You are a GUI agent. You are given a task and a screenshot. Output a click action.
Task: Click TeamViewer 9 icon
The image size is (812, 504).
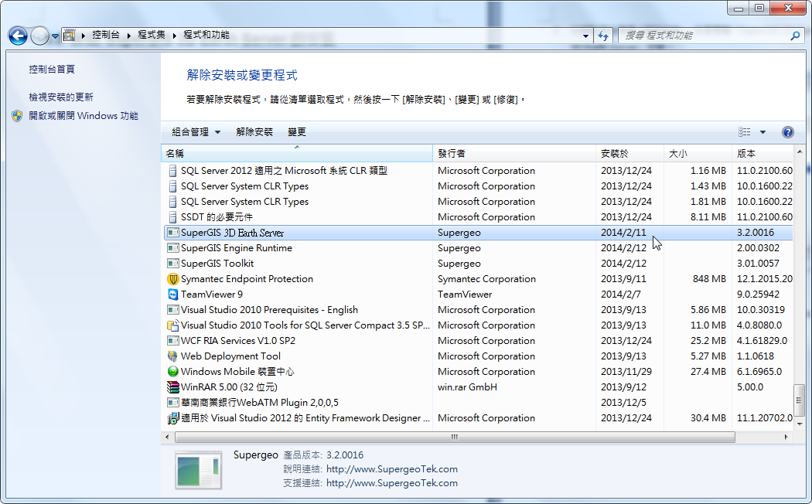[173, 295]
